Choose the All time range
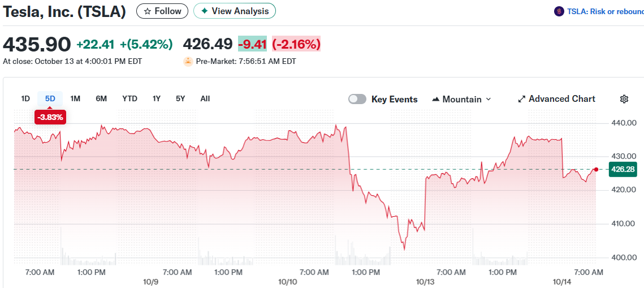 pos(205,98)
